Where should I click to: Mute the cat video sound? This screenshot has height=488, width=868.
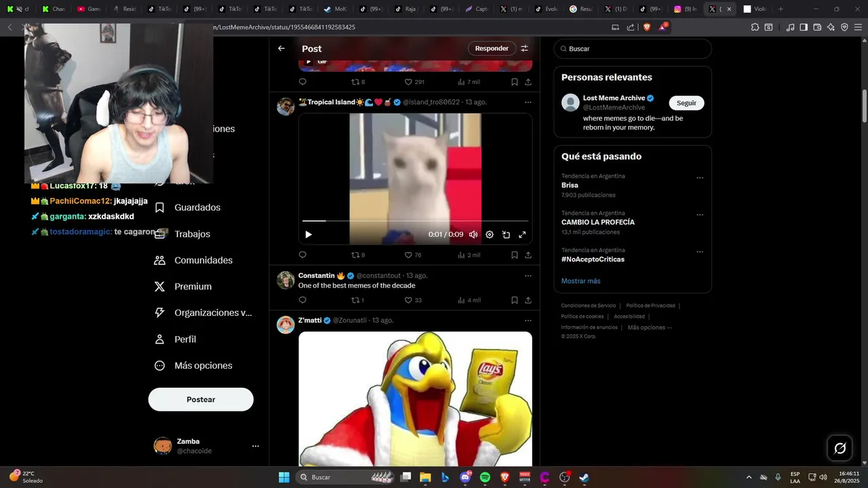(473, 235)
